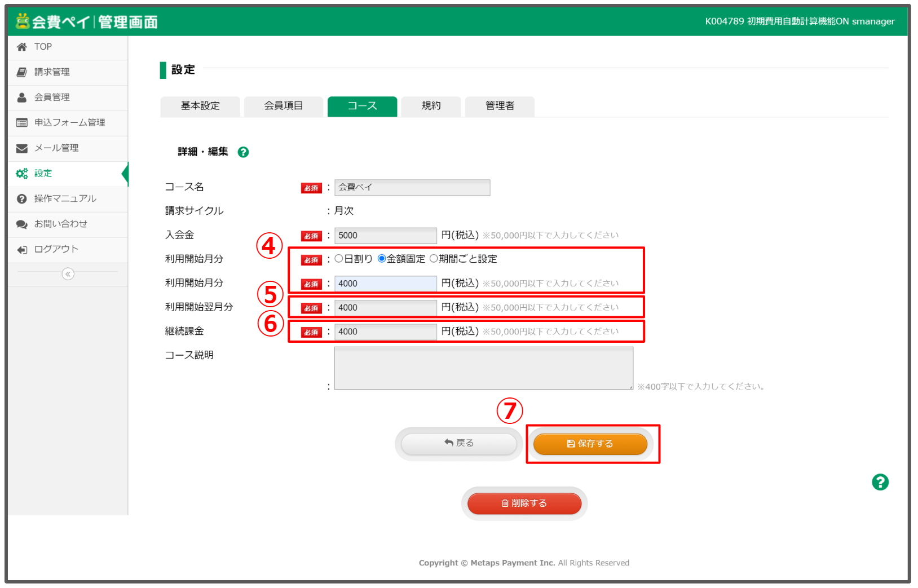Switch to the 基本設定 tab
The image size is (918, 588).
click(x=200, y=106)
